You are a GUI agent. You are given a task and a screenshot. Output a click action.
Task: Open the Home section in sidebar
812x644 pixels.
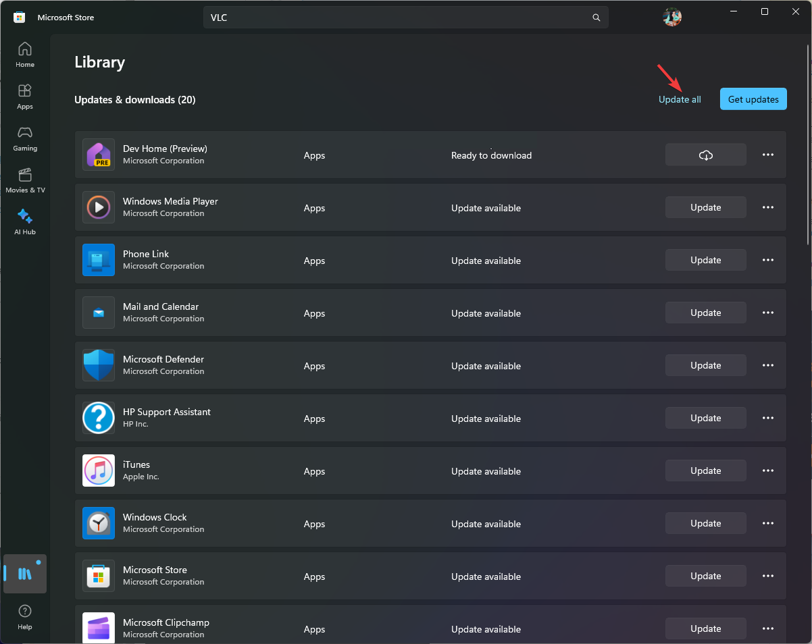tap(25, 55)
